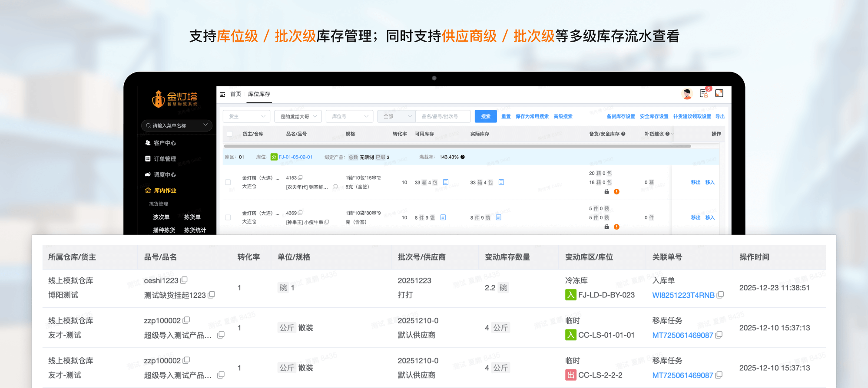Click the fullscreen expand icon
Viewport: 868px width, 388px height.
click(719, 93)
